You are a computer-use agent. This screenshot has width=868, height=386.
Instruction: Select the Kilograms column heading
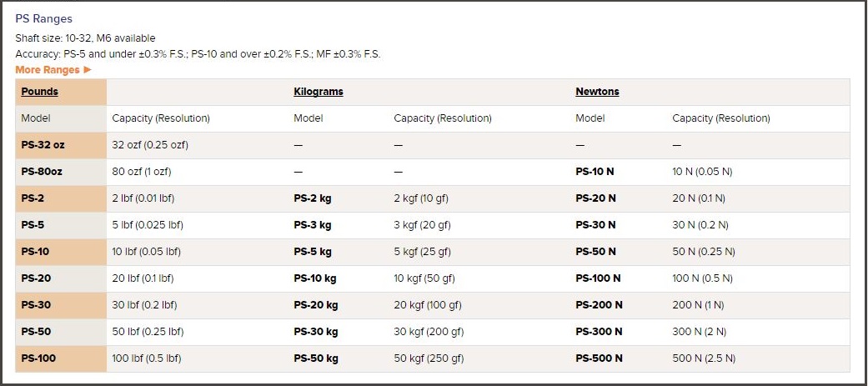click(319, 92)
